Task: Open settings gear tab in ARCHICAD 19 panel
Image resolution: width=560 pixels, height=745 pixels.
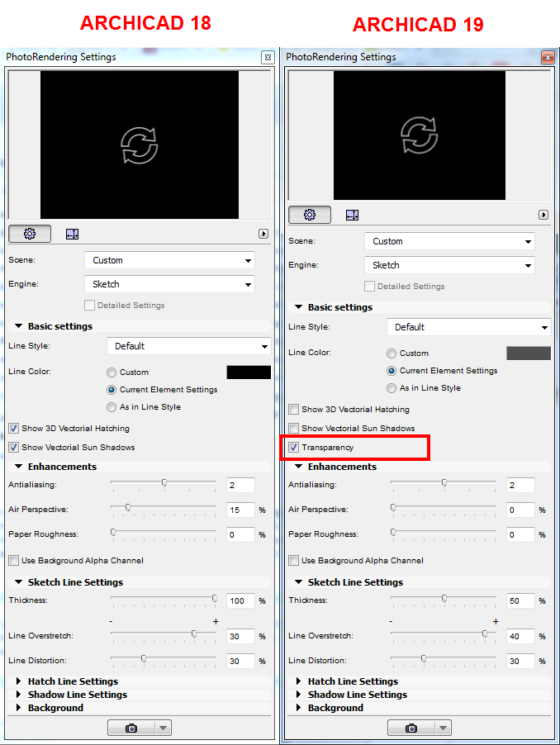Action: point(310,215)
